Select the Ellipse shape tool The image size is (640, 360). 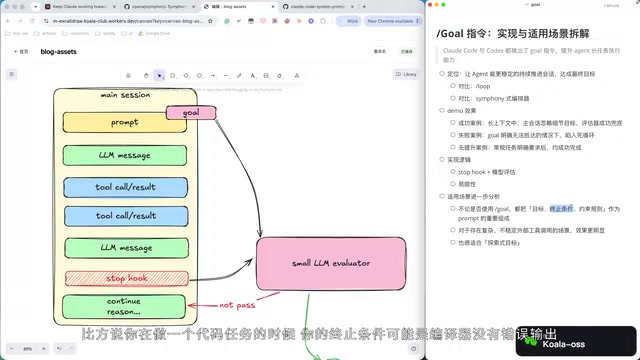coord(200,76)
